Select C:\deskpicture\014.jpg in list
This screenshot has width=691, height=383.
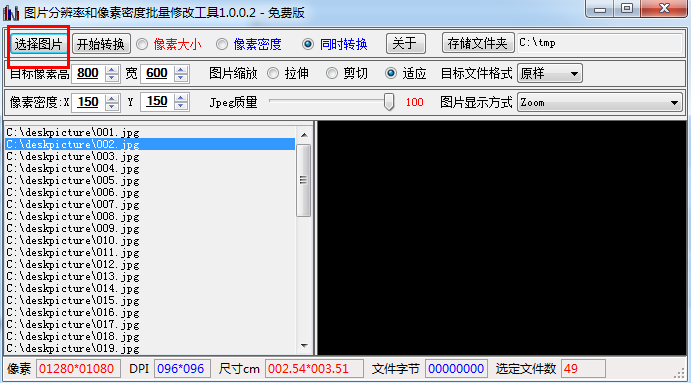pos(150,288)
